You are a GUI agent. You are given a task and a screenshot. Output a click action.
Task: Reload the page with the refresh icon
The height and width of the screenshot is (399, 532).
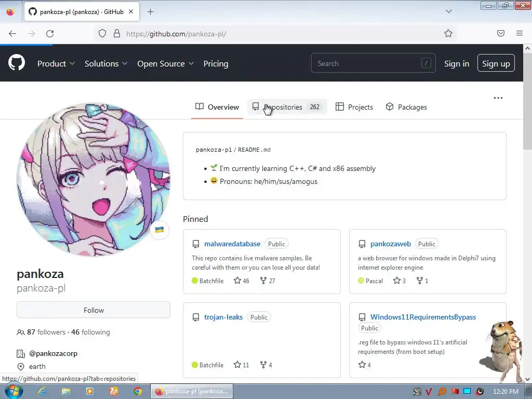click(x=50, y=34)
